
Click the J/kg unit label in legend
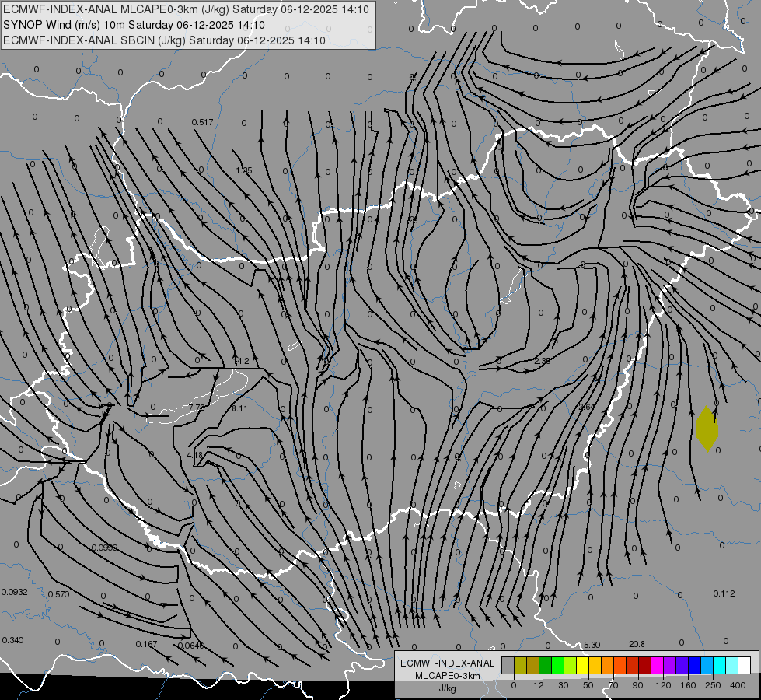[x=447, y=689]
